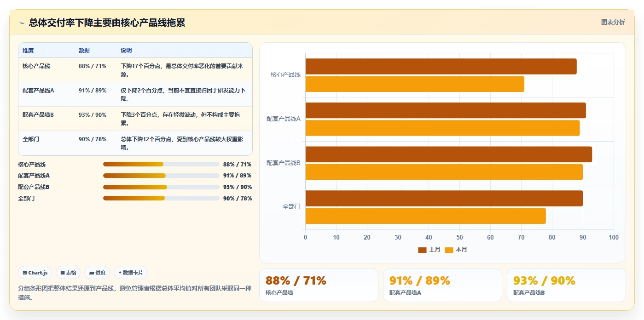
Task: Click the 93% / 90% value beside the progress bar
Action: point(238,187)
